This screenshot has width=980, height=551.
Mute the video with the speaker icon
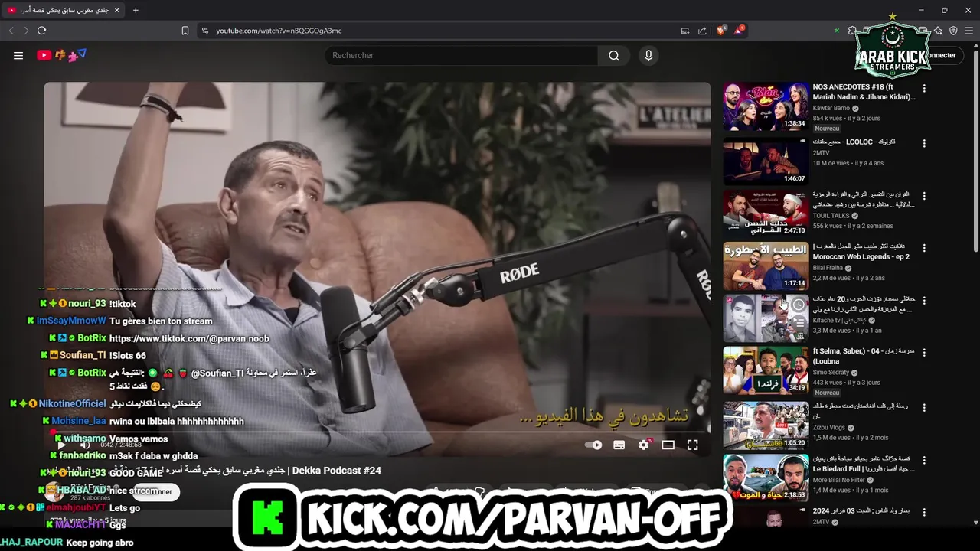click(x=85, y=445)
